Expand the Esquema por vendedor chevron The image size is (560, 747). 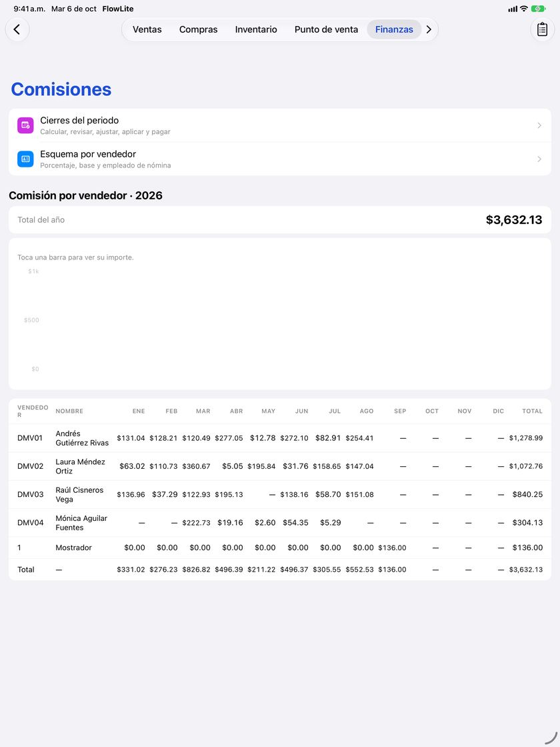point(539,159)
